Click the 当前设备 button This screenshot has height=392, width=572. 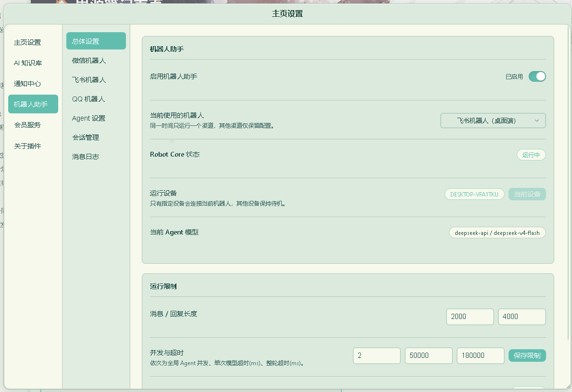click(527, 195)
